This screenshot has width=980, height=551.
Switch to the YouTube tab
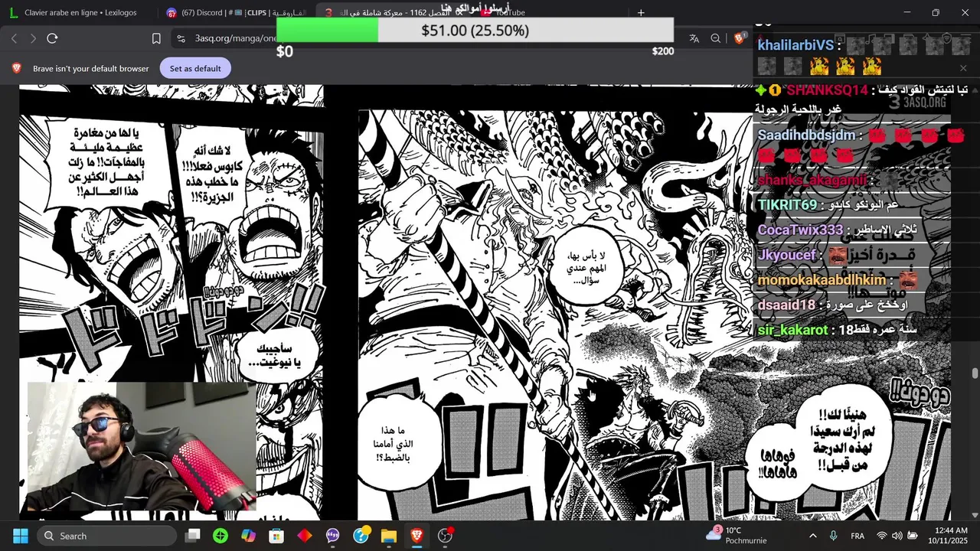coord(511,12)
